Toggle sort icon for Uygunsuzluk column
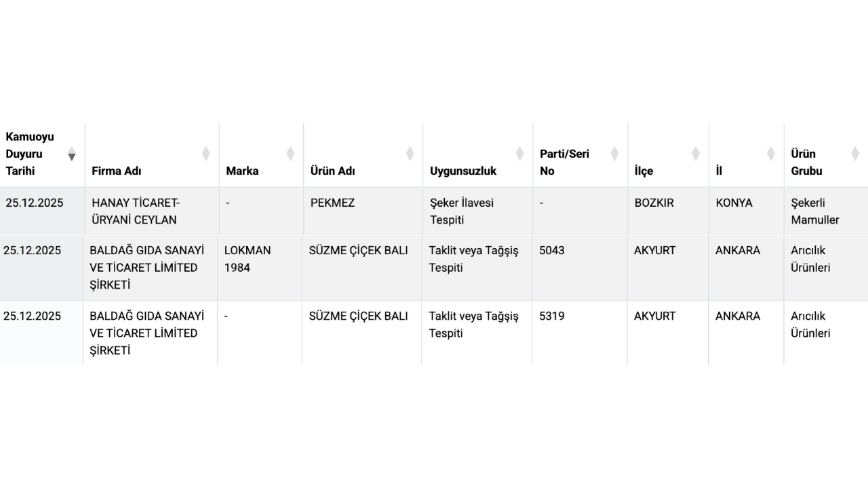This screenshot has height=488, width=868. point(519,154)
